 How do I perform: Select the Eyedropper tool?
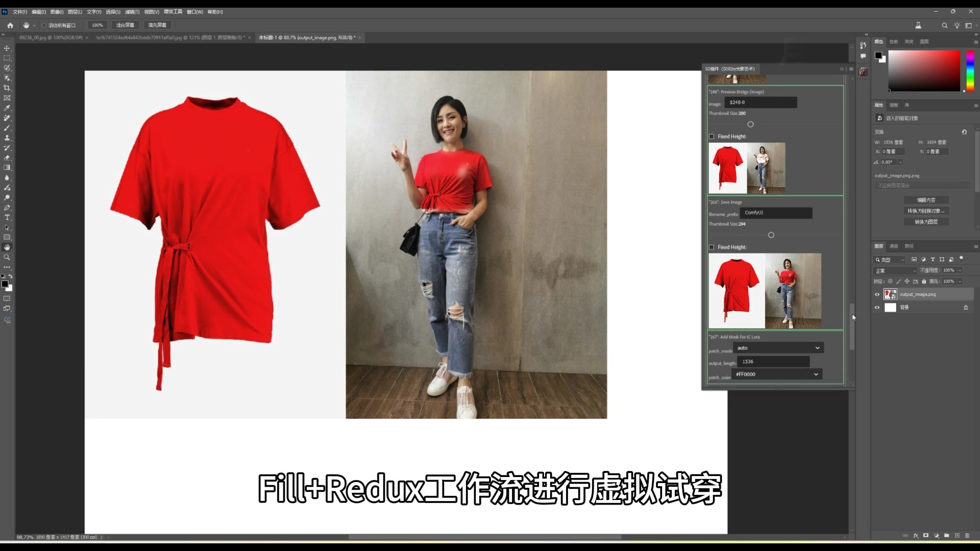(x=7, y=108)
